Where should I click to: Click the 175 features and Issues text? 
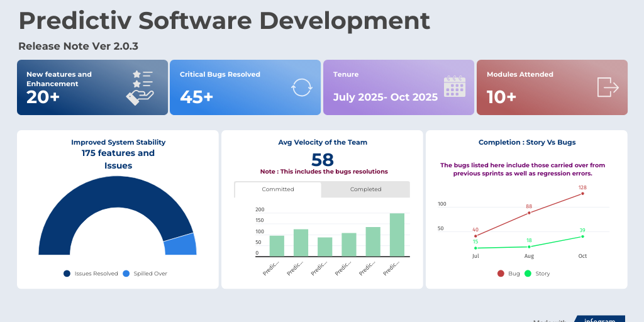pyautogui.click(x=118, y=159)
